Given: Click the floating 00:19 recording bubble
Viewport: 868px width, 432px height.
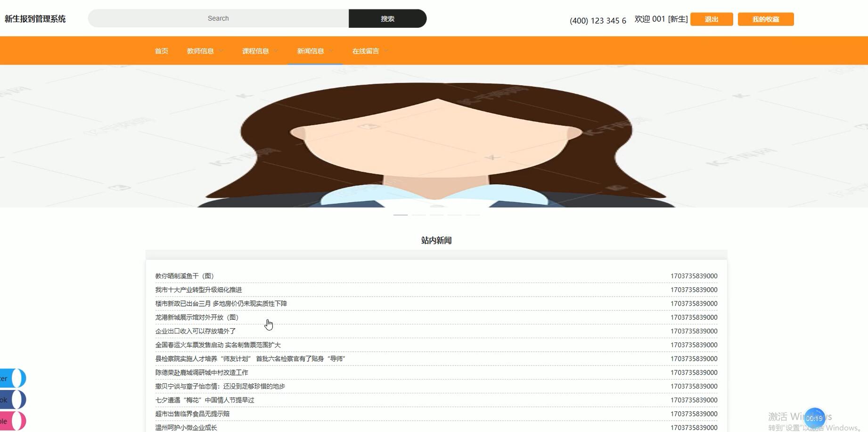Looking at the screenshot, I should point(815,417).
